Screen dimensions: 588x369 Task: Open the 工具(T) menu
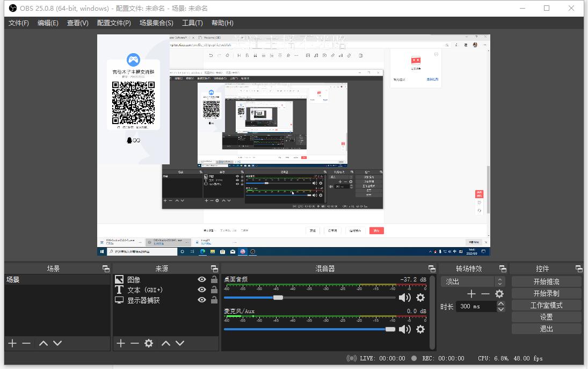click(x=192, y=23)
